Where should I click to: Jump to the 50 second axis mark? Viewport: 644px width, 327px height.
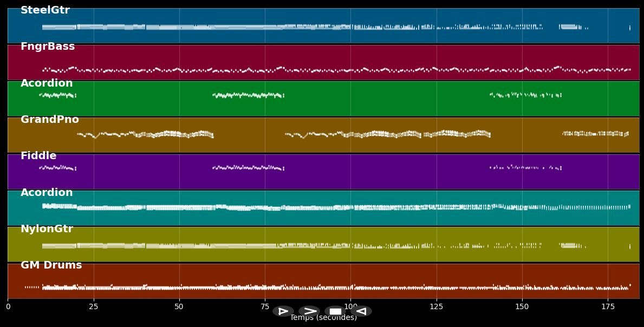click(x=179, y=307)
